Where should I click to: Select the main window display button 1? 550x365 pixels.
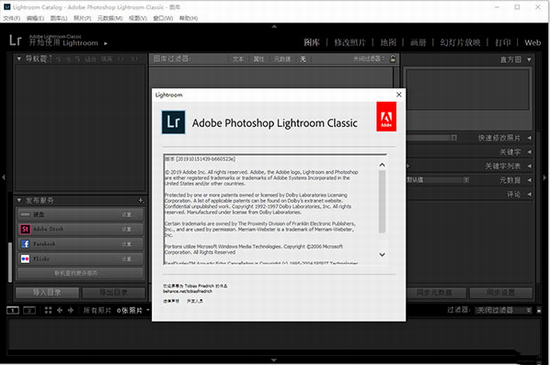[13, 310]
